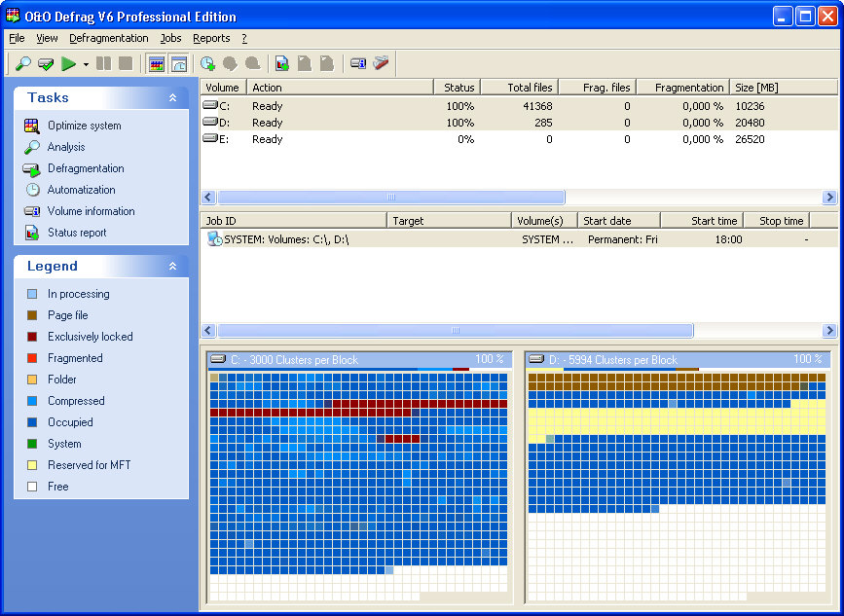Toggle the job view clock icon
This screenshot has height=616, width=844.
point(179,64)
